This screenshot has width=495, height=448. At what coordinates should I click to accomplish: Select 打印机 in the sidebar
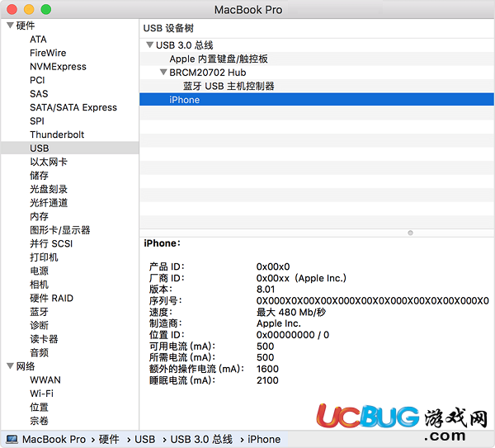tap(44, 257)
